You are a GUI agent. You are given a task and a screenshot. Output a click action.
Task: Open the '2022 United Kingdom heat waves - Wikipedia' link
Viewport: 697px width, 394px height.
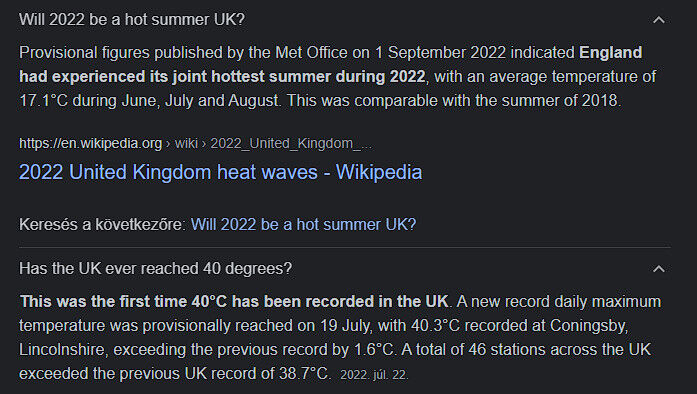click(x=220, y=172)
